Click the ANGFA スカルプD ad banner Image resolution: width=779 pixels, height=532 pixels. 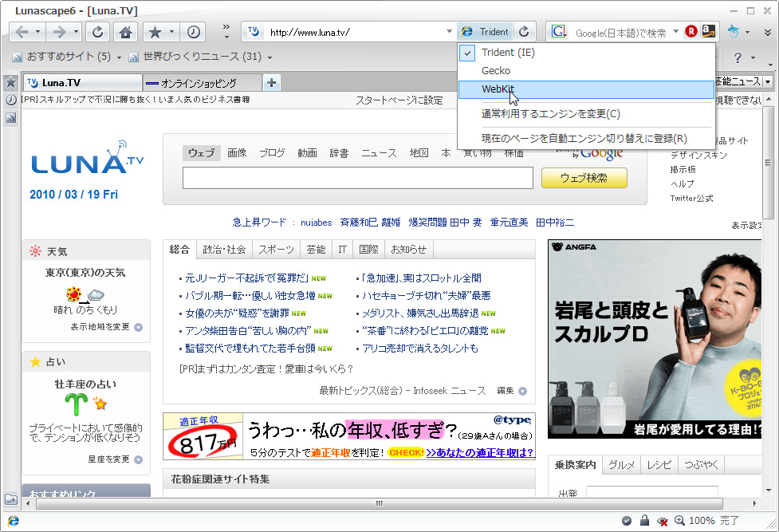[x=655, y=339]
